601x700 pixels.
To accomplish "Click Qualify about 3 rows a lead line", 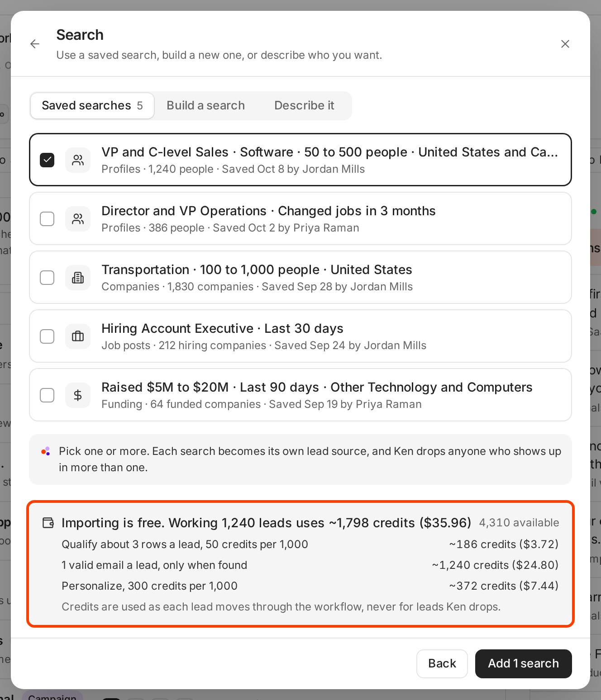I will (185, 544).
